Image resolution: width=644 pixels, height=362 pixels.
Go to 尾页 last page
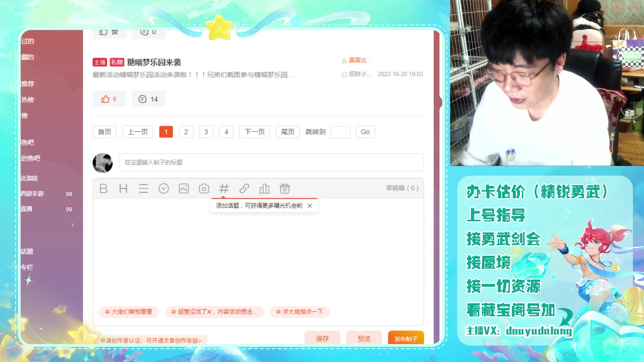287,132
